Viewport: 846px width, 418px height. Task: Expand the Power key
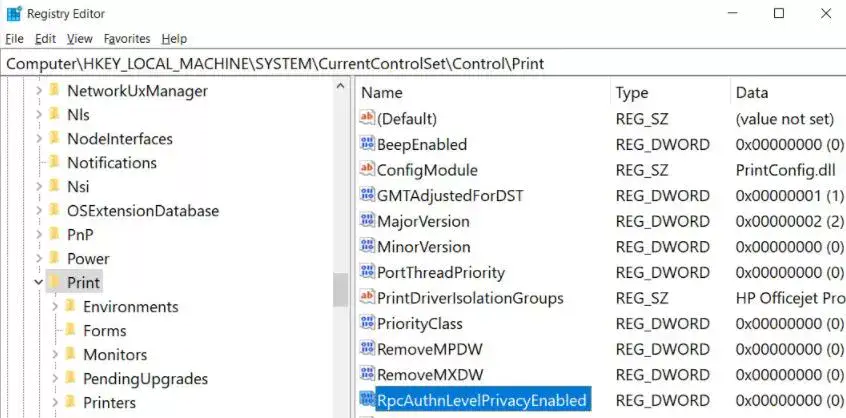(38, 258)
